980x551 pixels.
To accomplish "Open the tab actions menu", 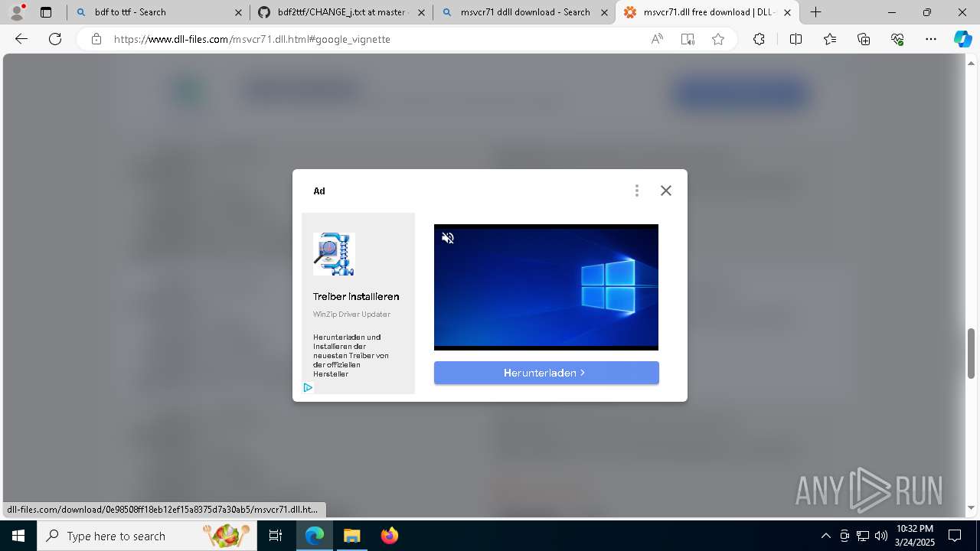I will [46, 12].
